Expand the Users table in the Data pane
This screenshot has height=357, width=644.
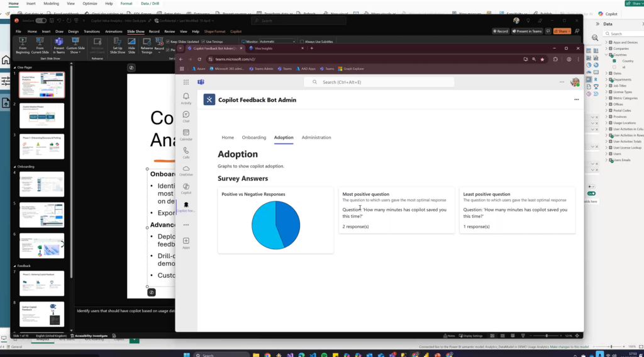(606, 154)
